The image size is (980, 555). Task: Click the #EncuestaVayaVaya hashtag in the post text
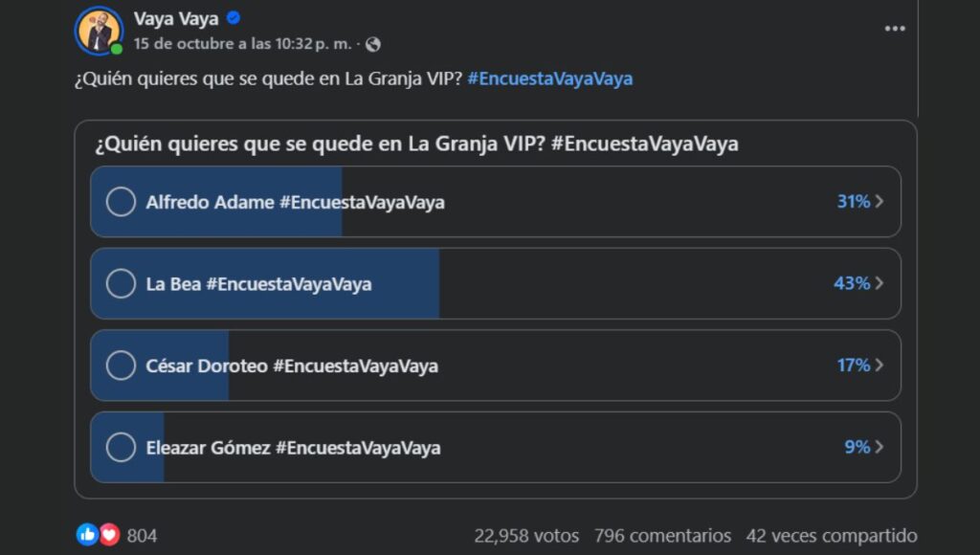click(550, 78)
